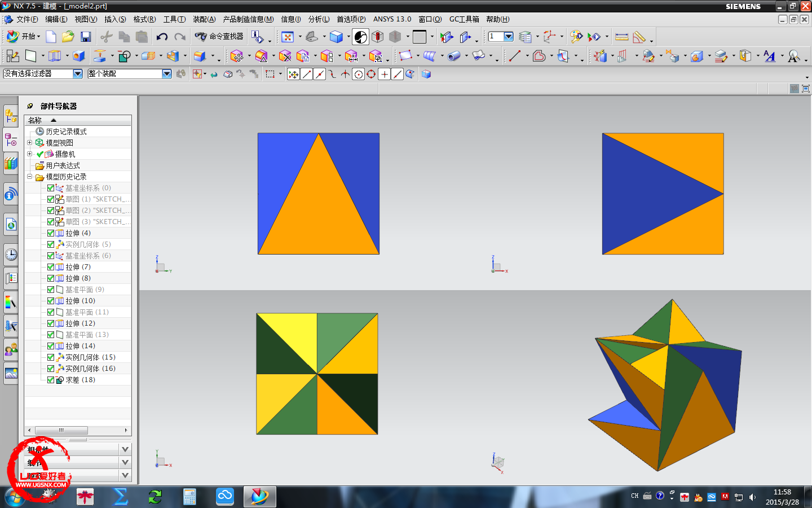
Task: Select the shaded cube rendering style icon
Action: 337,37
